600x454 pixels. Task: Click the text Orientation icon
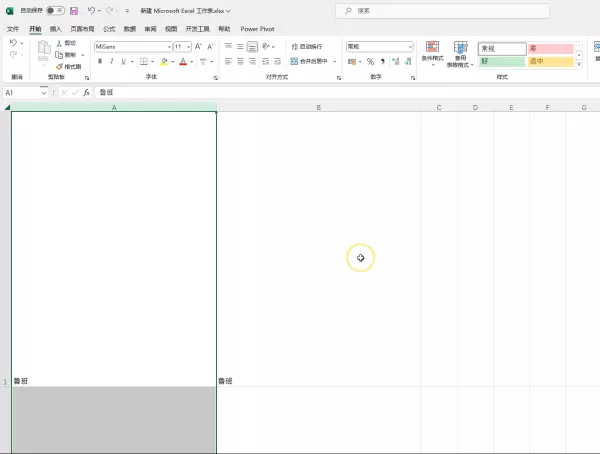pyautogui.click(x=266, y=47)
